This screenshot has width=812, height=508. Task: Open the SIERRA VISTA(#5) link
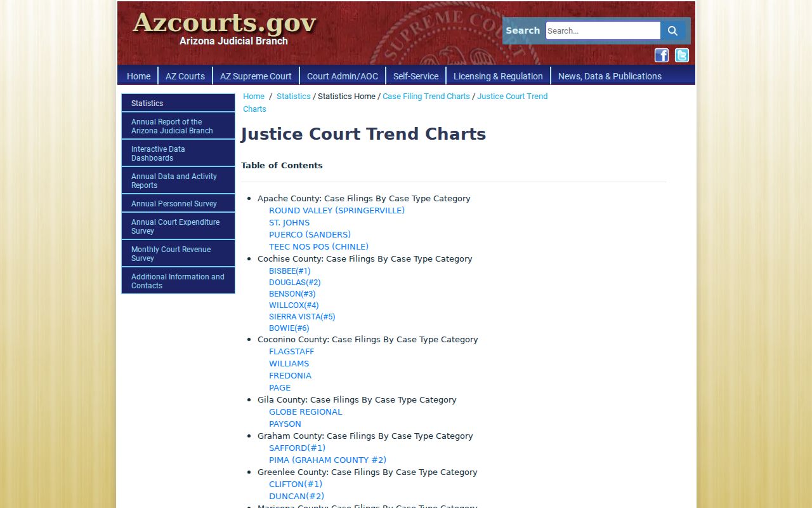point(302,316)
